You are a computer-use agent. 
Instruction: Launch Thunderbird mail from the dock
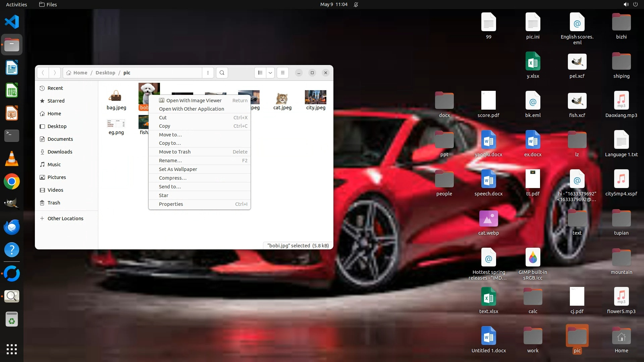click(x=12, y=227)
